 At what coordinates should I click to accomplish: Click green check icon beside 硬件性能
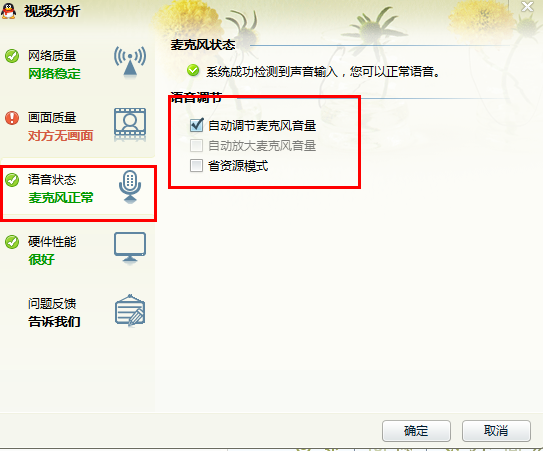coord(12,242)
